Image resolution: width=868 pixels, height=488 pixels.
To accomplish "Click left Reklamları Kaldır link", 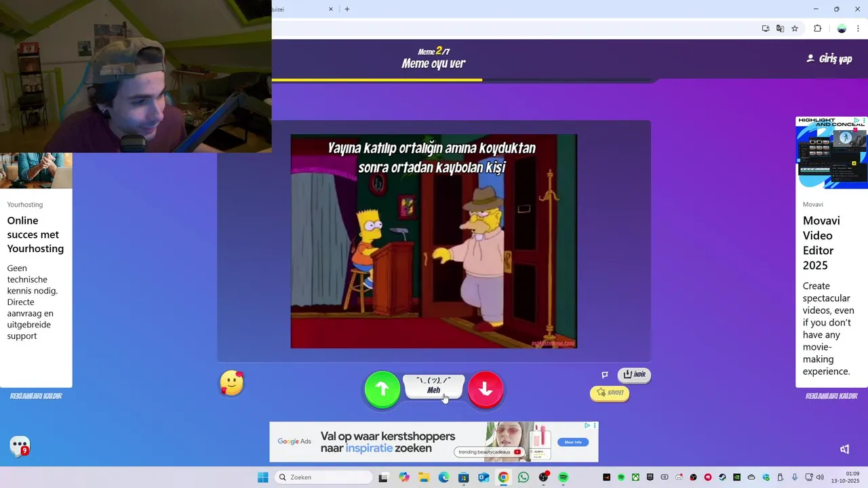I will tap(36, 396).
